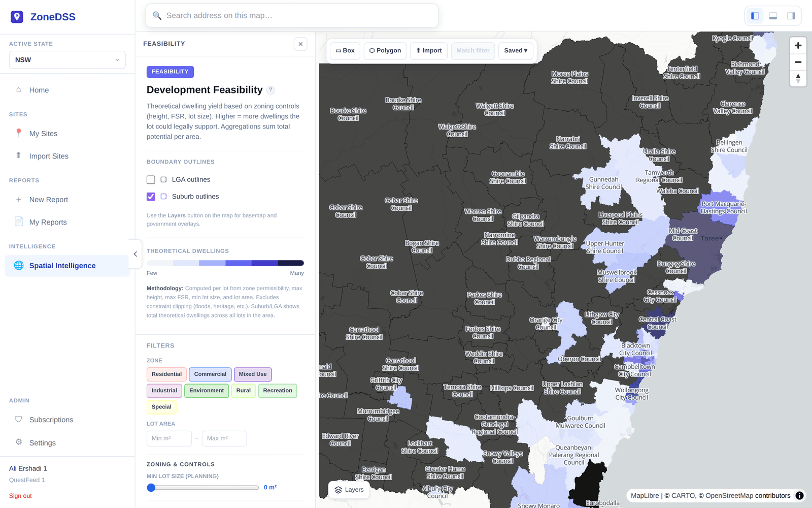The image size is (812, 508).
Task: Toggle the Recreation zone filter
Action: click(x=278, y=391)
